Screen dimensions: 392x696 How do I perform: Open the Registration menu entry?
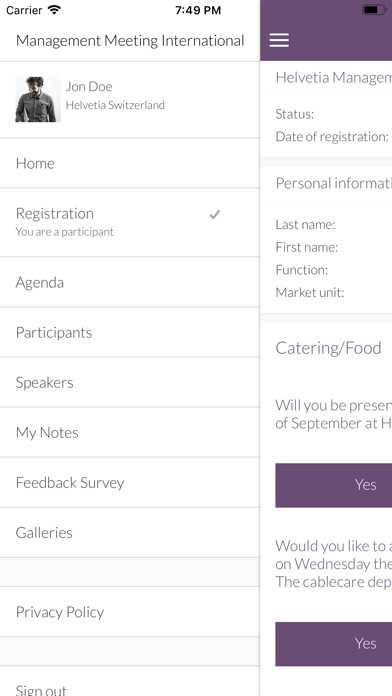coord(130,222)
